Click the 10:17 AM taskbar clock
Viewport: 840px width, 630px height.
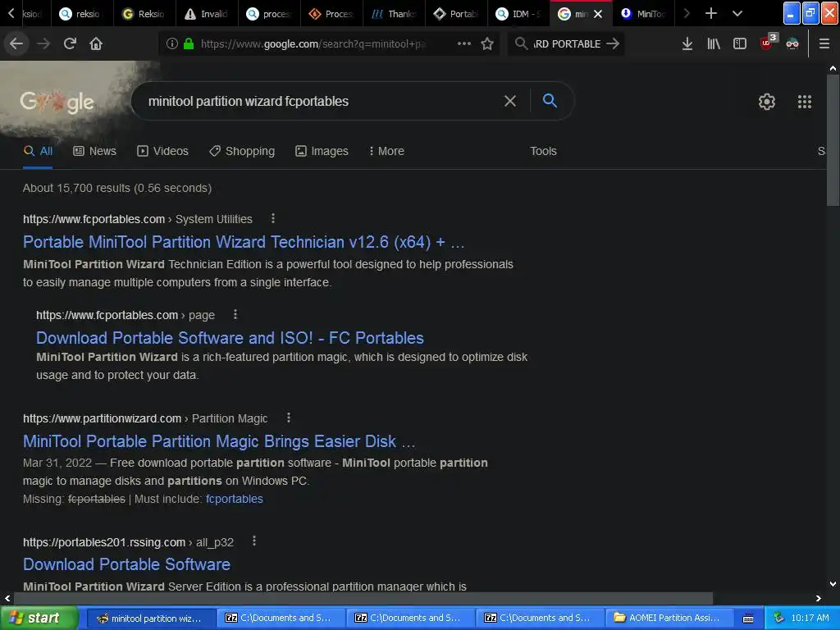click(810, 618)
